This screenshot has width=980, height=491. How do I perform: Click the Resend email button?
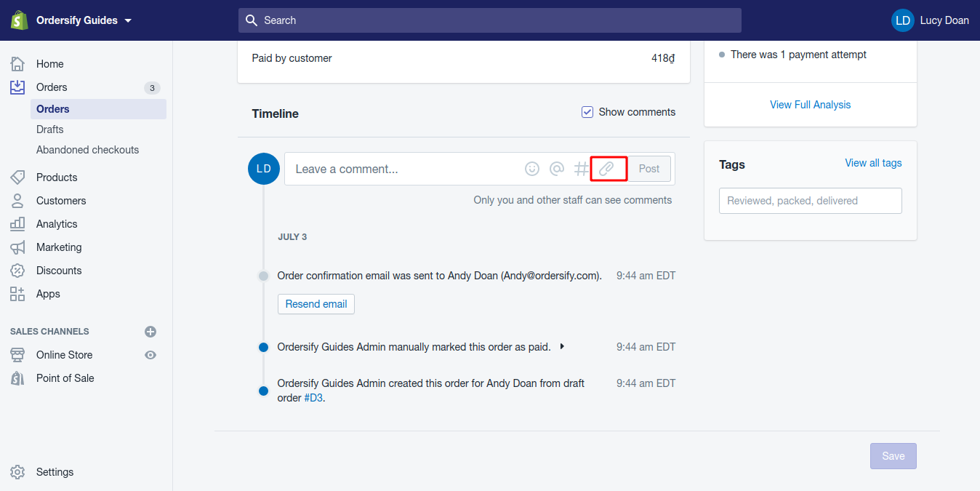[316, 304]
